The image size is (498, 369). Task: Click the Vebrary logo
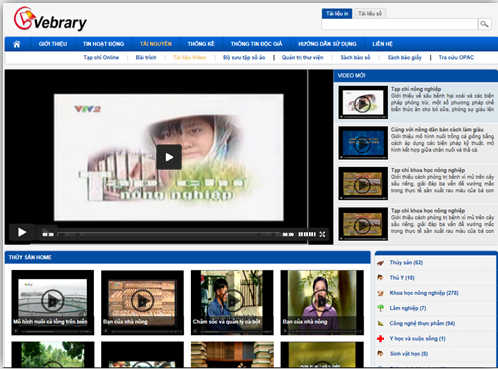(50, 19)
